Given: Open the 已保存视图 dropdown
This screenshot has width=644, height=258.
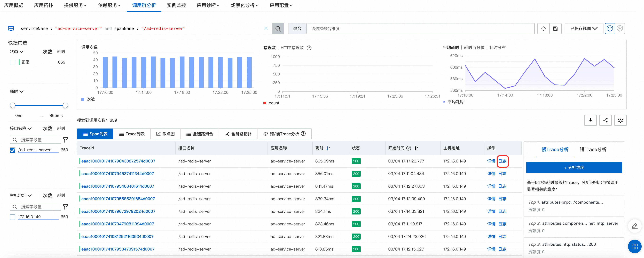Looking at the screenshot, I should 584,29.
